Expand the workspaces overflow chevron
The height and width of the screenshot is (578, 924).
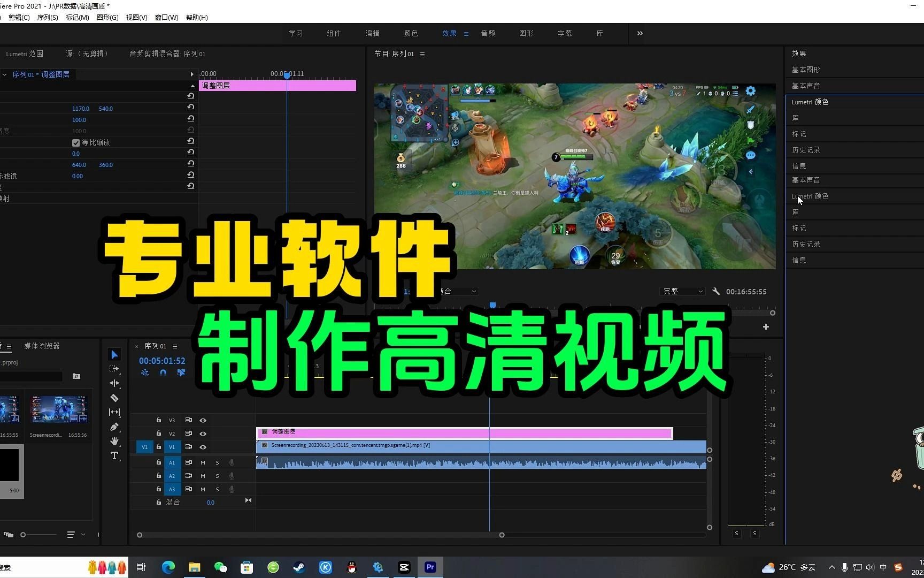[640, 33]
